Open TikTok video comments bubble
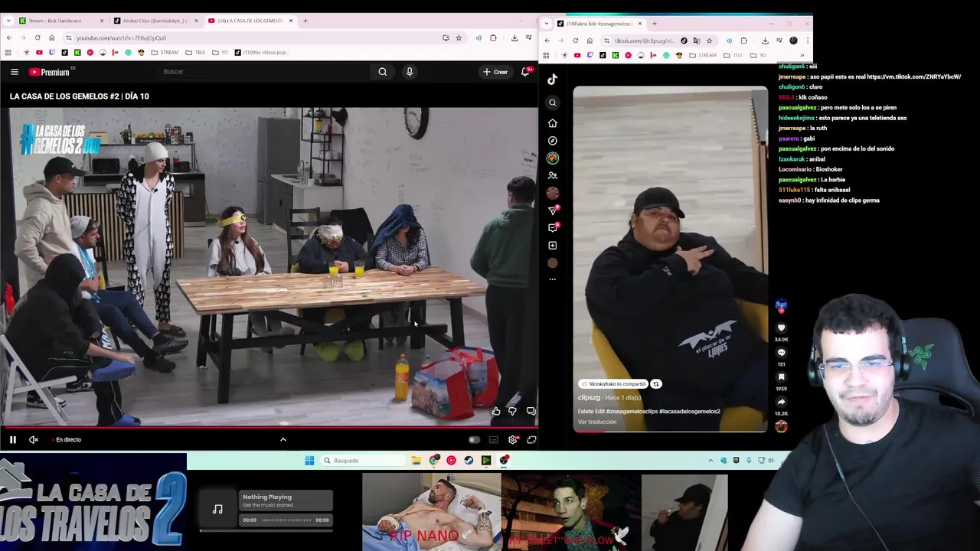 (x=781, y=353)
